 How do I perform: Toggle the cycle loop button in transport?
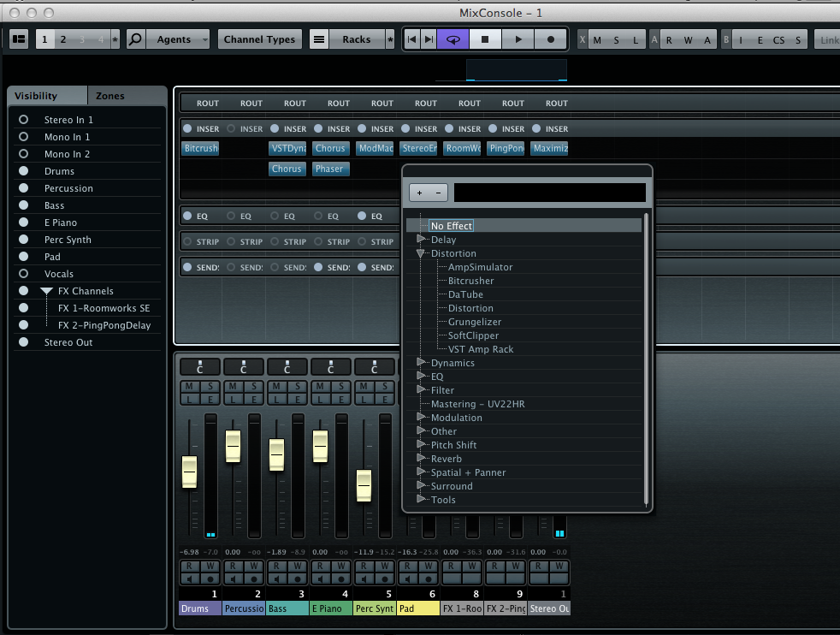pos(453,39)
